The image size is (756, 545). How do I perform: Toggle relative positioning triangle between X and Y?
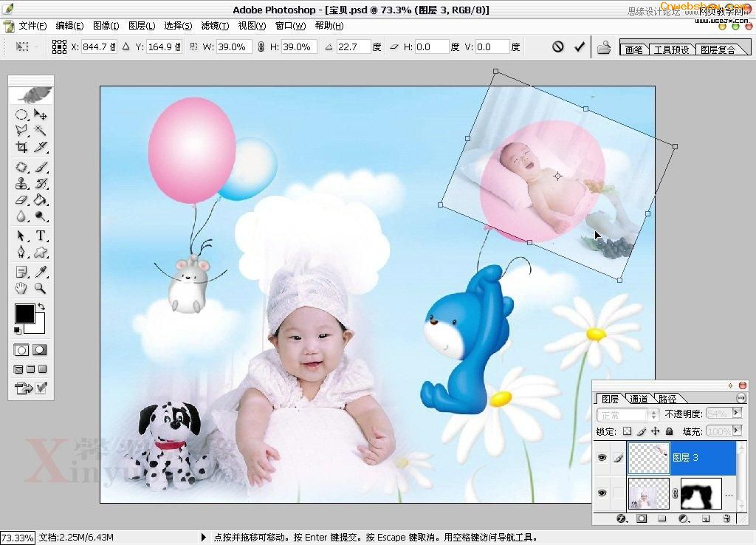click(126, 47)
